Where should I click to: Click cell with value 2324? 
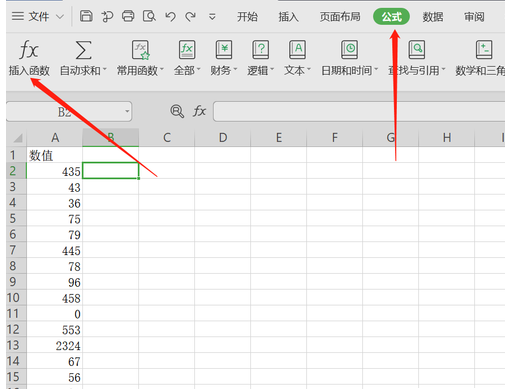[55, 345]
